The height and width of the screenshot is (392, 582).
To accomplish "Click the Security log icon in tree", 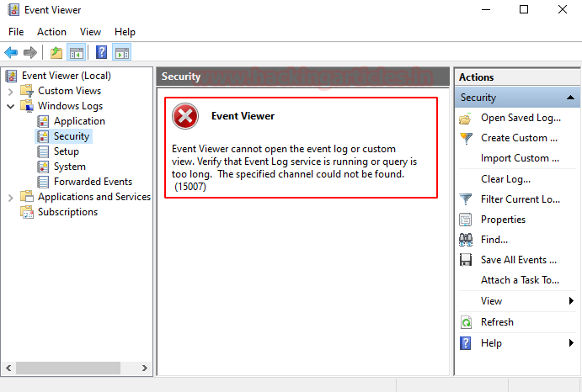I will click(43, 136).
